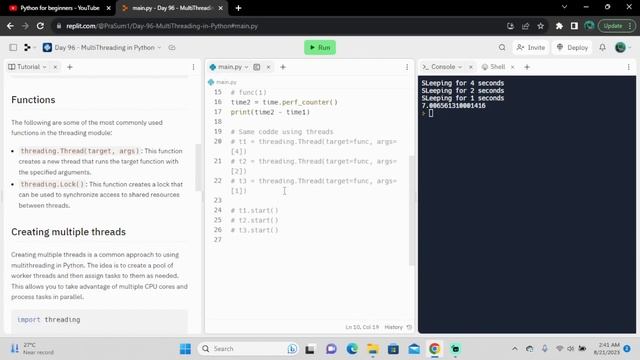Run the program with the green Run button
Viewport: 640px width, 360px height.
(320, 47)
